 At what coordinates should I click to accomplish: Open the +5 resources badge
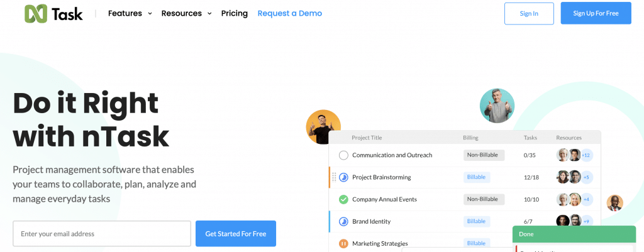586,177
